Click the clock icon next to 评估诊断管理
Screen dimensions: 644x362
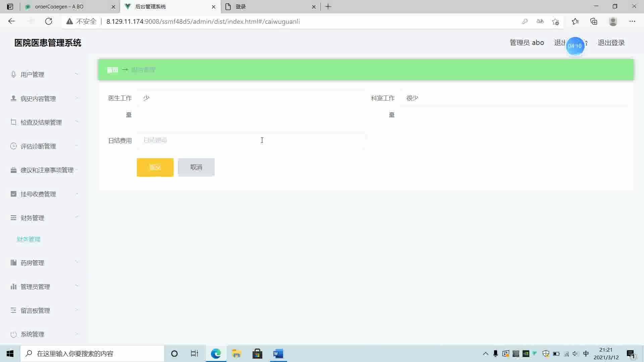pos(13,146)
